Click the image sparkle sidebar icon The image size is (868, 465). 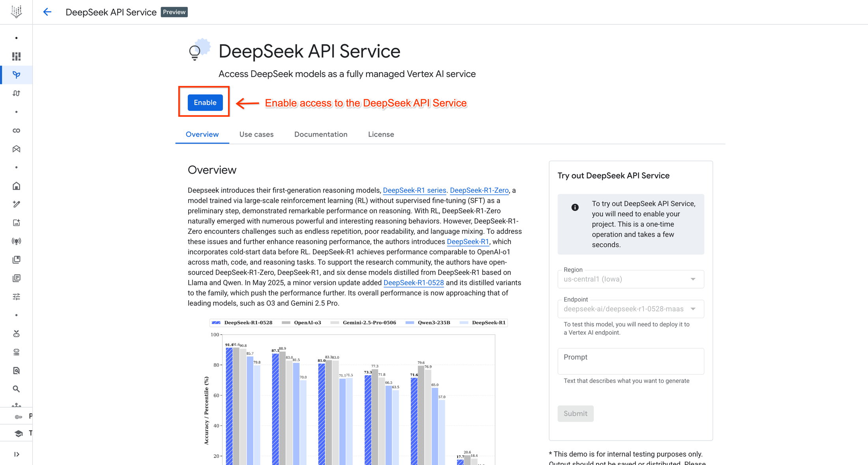click(x=16, y=223)
